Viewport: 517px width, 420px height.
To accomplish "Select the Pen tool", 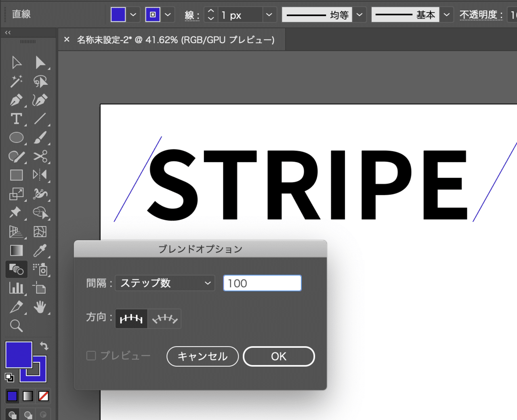I will 17,100.
